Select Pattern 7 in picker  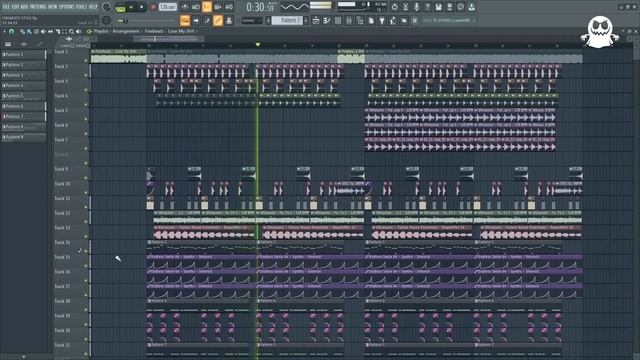[23, 117]
